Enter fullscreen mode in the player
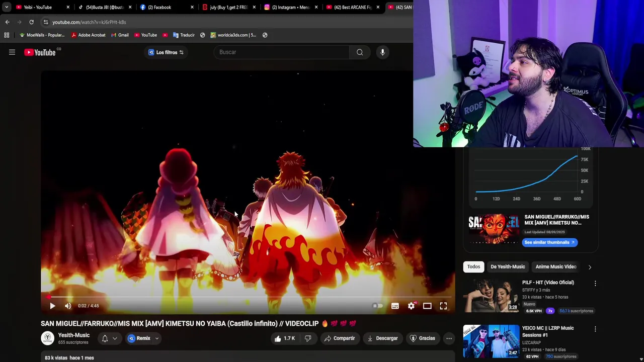 (x=443, y=306)
